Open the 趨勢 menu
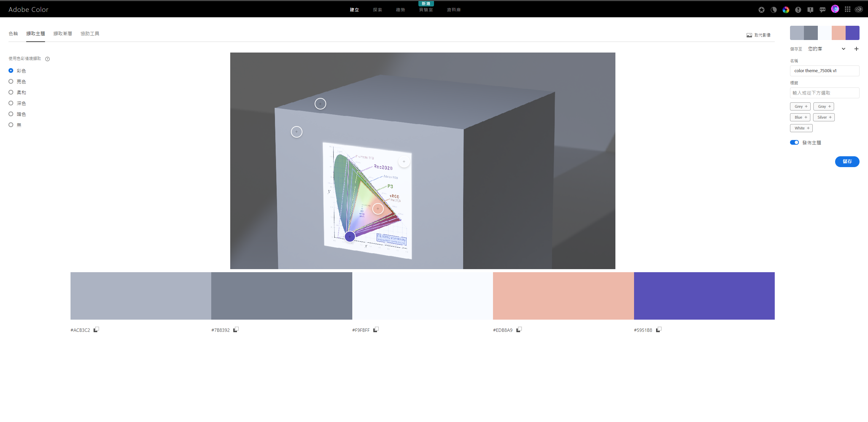The image size is (868, 422). click(x=400, y=10)
